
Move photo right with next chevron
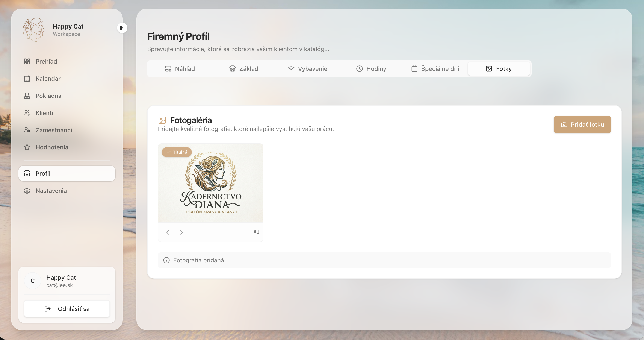(181, 232)
